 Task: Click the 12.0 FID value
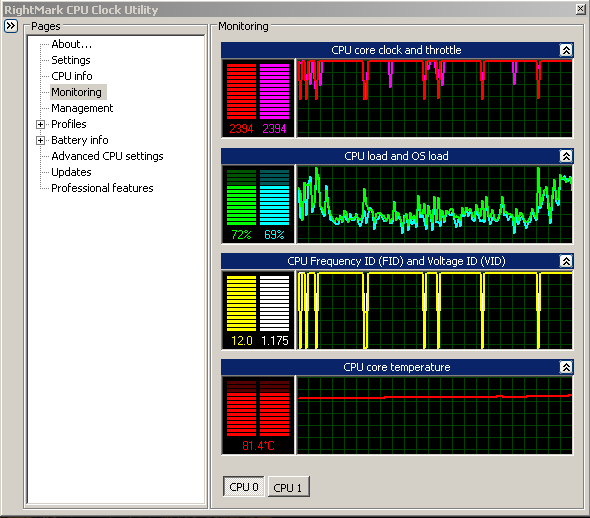(242, 341)
